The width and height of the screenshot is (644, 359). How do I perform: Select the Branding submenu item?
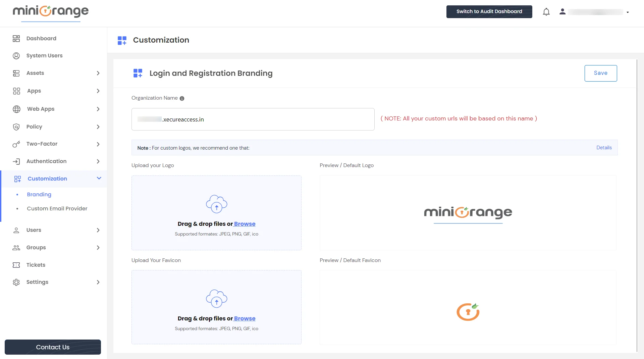click(x=39, y=195)
